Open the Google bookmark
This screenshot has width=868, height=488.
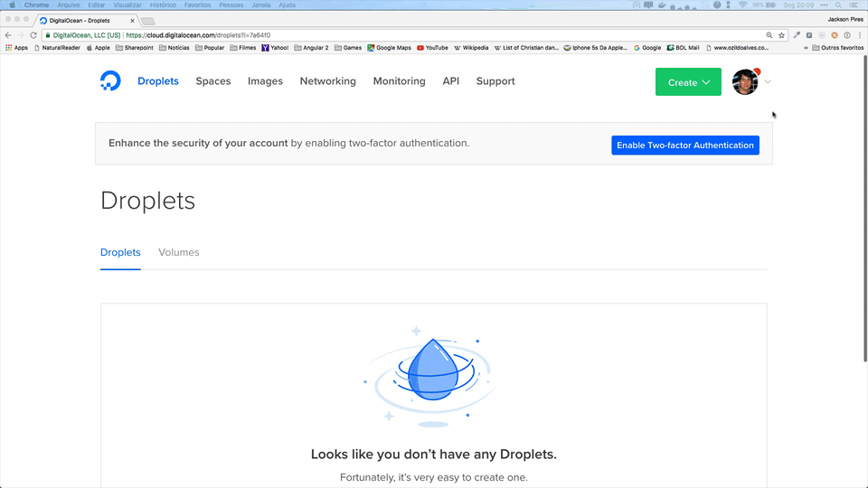coord(647,48)
